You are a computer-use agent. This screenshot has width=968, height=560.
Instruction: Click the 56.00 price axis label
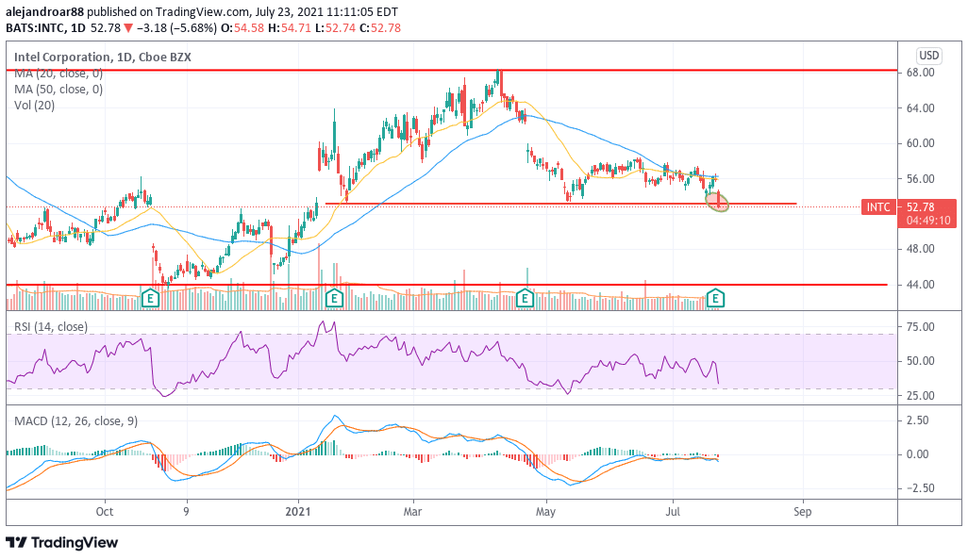click(920, 179)
